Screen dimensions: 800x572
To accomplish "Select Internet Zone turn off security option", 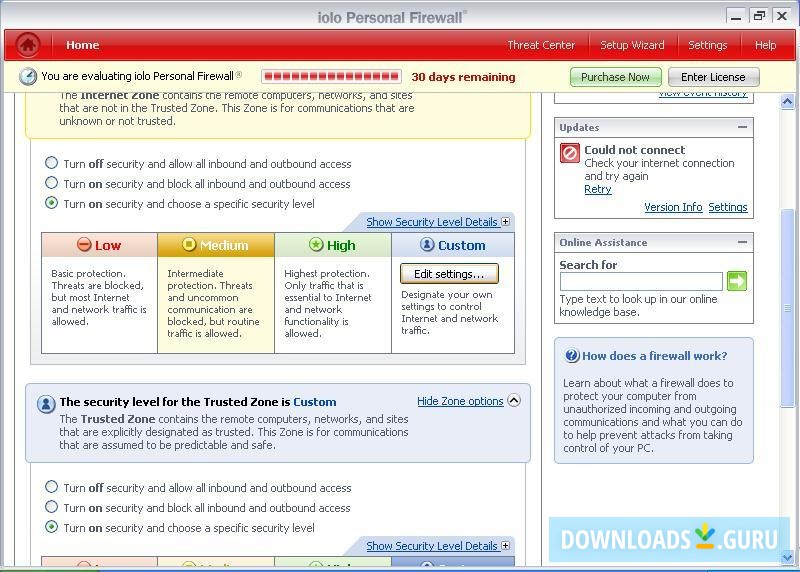I will pyautogui.click(x=51, y=163).
